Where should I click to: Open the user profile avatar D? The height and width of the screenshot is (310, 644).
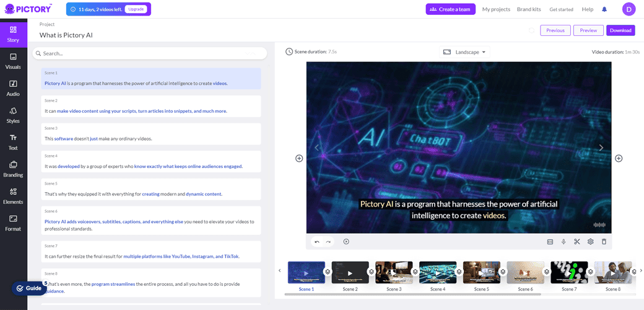629,9
